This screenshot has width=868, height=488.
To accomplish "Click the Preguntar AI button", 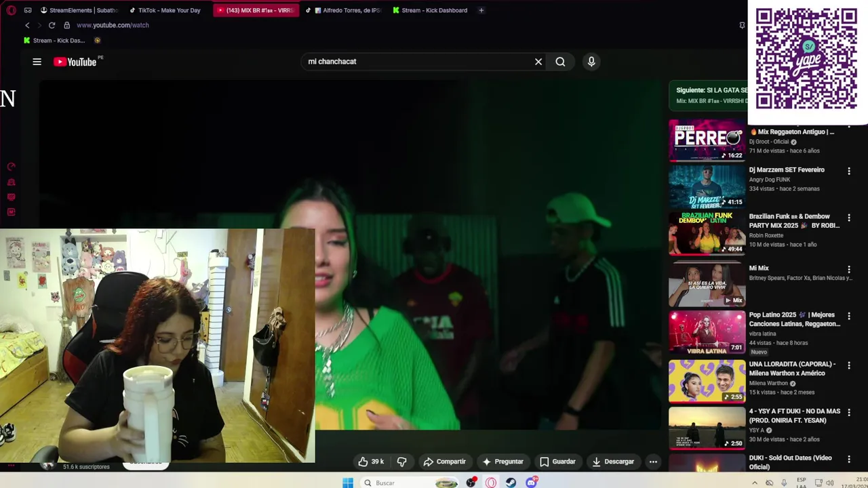I will coord(502,462).
